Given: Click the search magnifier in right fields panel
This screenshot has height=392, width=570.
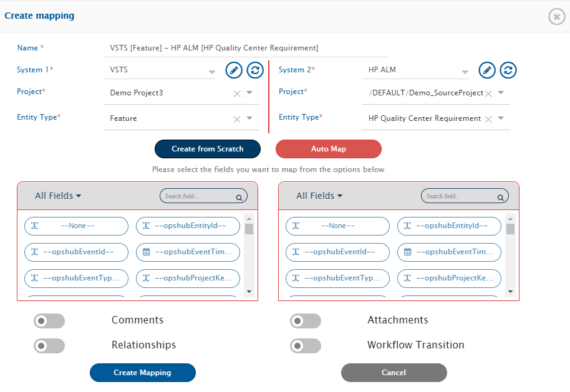Looking at the screenshot, I should click(x=500, y=198).
